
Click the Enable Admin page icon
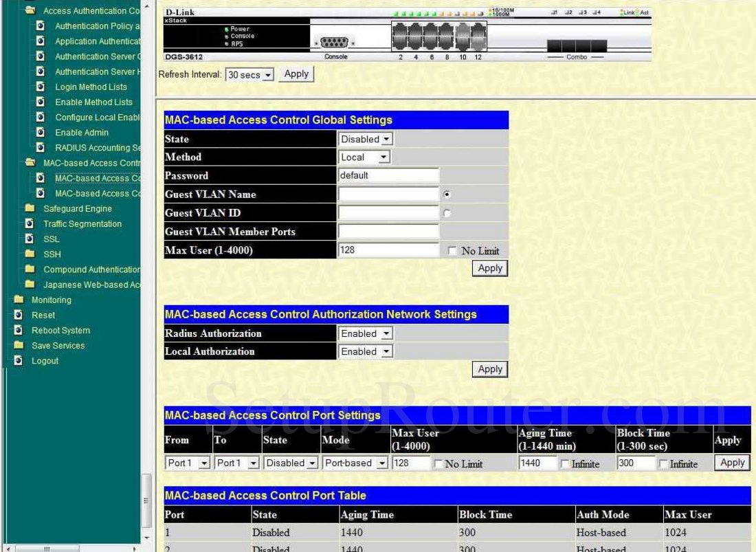coord(41,132)
